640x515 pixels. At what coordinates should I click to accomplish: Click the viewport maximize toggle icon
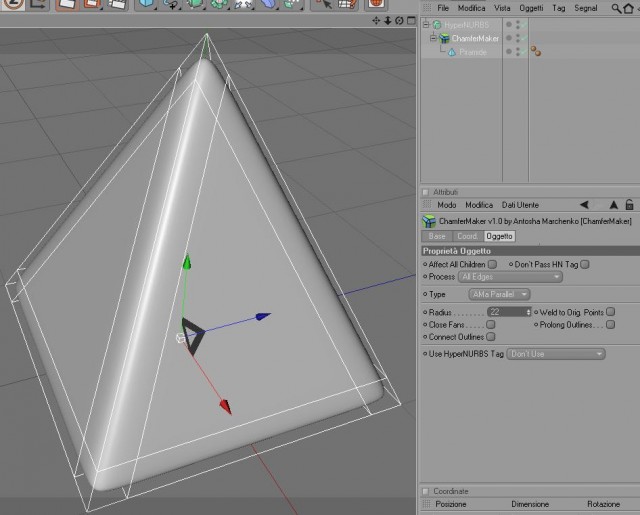click(x=411, y=20)
